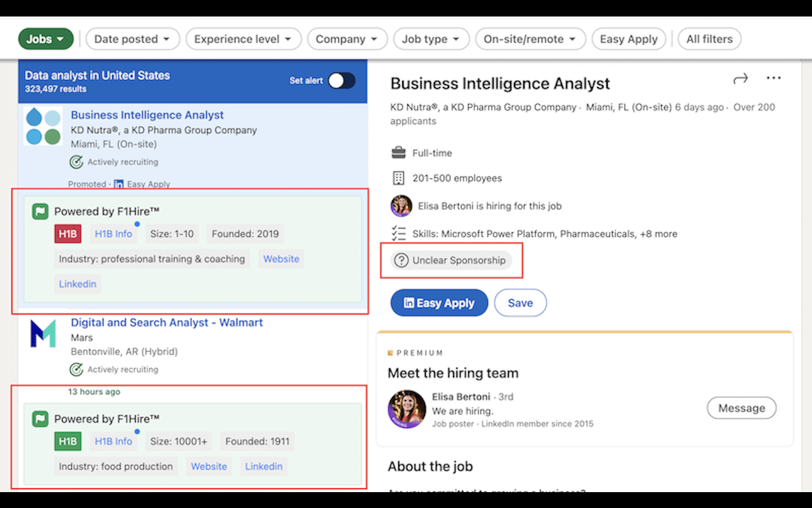812x508 pixels.
Task: Click the KD Nutra company logo
Action: pyautogui.click(x=43, y=126)
